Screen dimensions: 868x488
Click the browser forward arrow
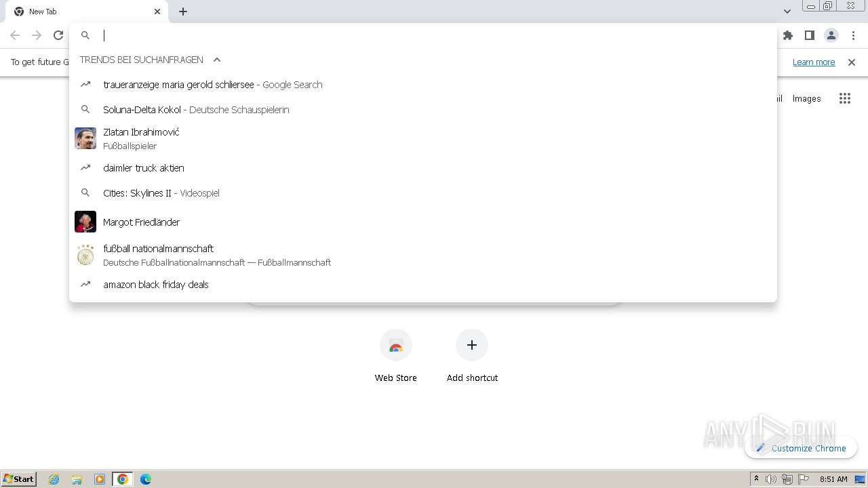tap(37, 35)
